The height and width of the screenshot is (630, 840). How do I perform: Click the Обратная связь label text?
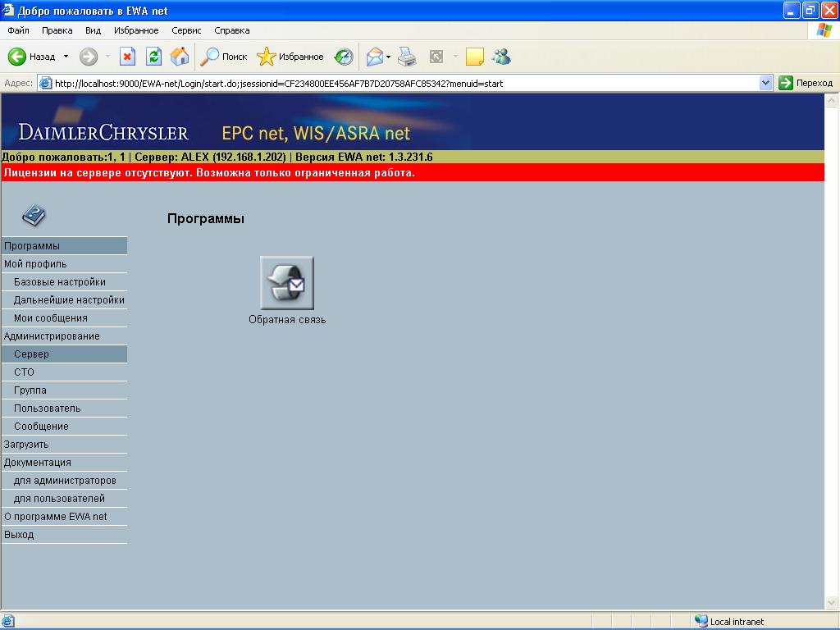click(x=287, y=320)
